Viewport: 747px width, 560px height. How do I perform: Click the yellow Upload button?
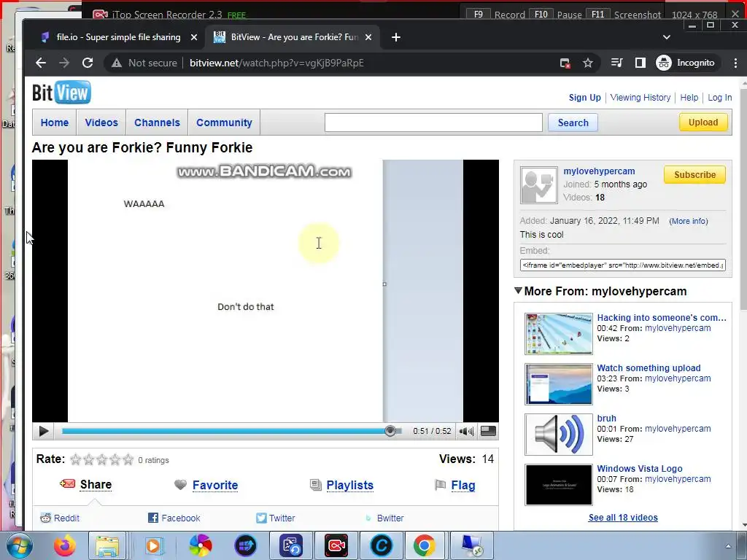(703, 122)
